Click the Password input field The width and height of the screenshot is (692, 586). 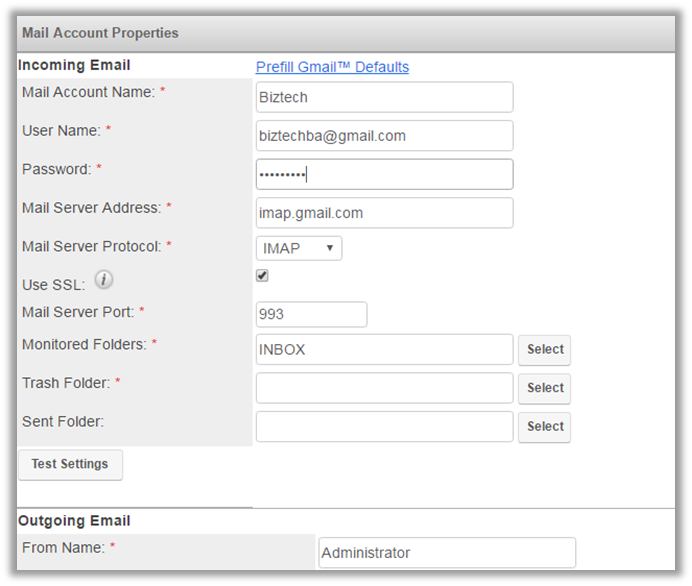pyautogui.click(x=384, y=174)
